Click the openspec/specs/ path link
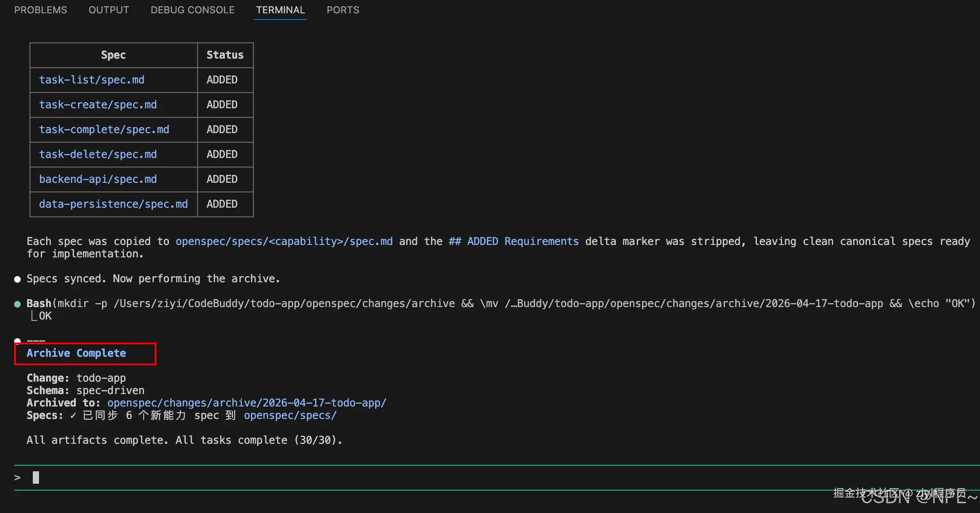This screenshot has width=980, height=513. point(290,415)
